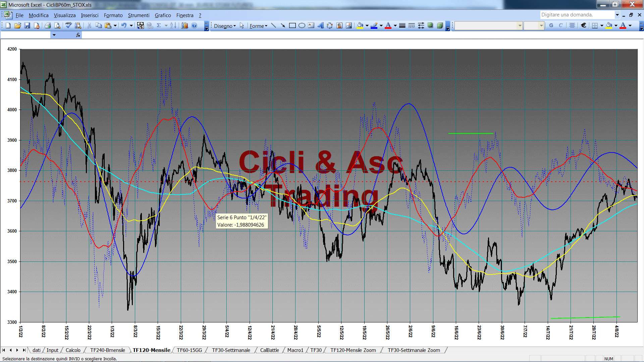Select the Line drawing tool
The width and height of the screenshot is (644, 362).
[x=274, y=25]
